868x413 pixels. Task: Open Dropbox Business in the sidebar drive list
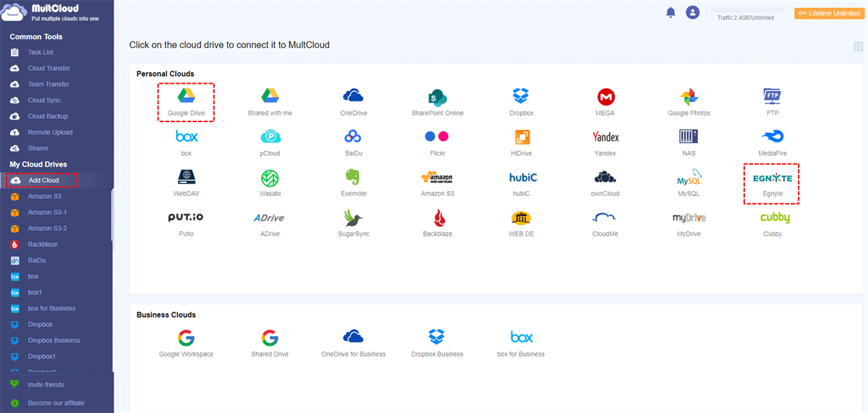[x=54, y=340]
